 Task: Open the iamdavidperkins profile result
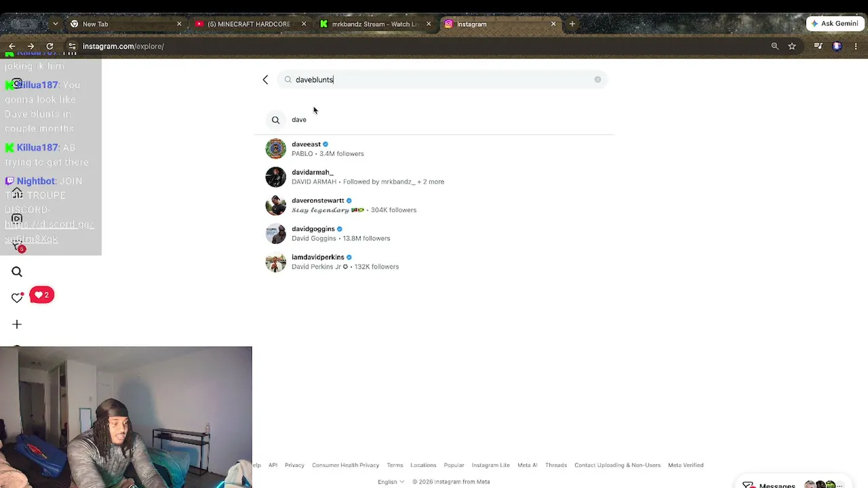click(434, 262)
